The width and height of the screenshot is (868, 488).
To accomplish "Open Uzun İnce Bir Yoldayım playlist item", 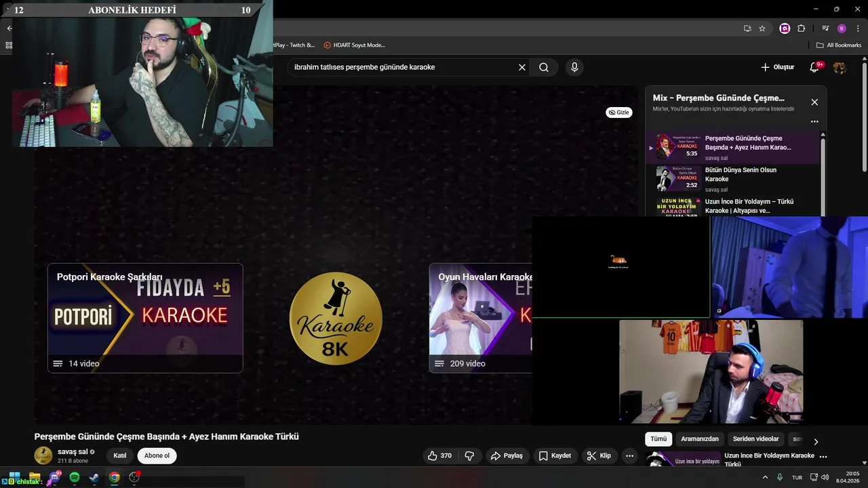I will (x=732, y=206).
